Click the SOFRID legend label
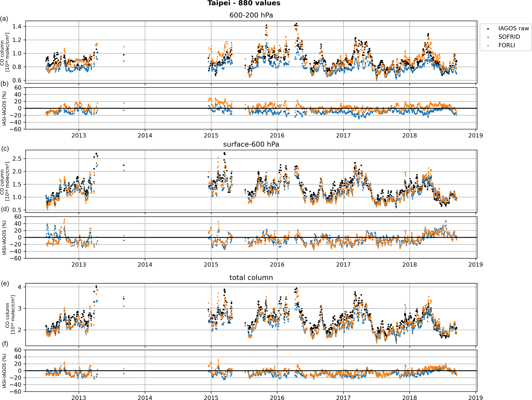Screen dimensions: 532x400 pyautogui.click(x=509, y=37)
